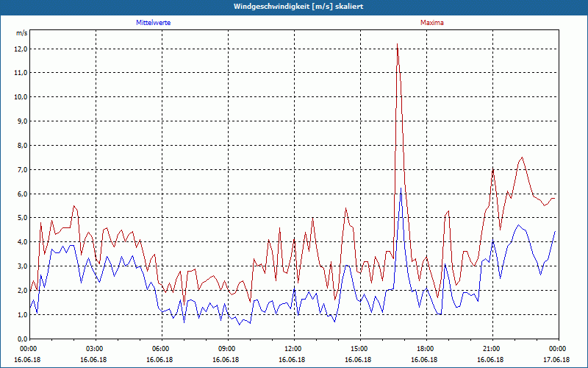
Task: Click the 15:00 time axis label
Action: pyautogui.click(x=360, y=349)
